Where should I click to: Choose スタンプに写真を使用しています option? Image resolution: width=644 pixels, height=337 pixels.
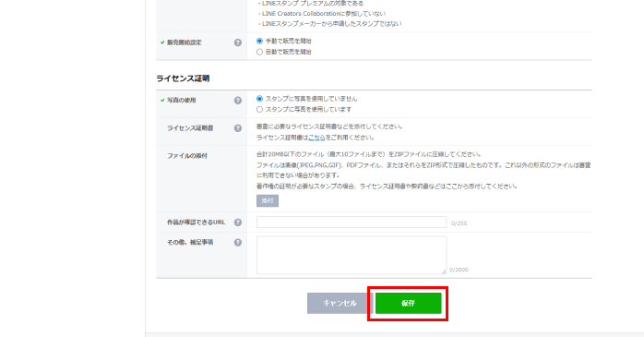point(259,109)
